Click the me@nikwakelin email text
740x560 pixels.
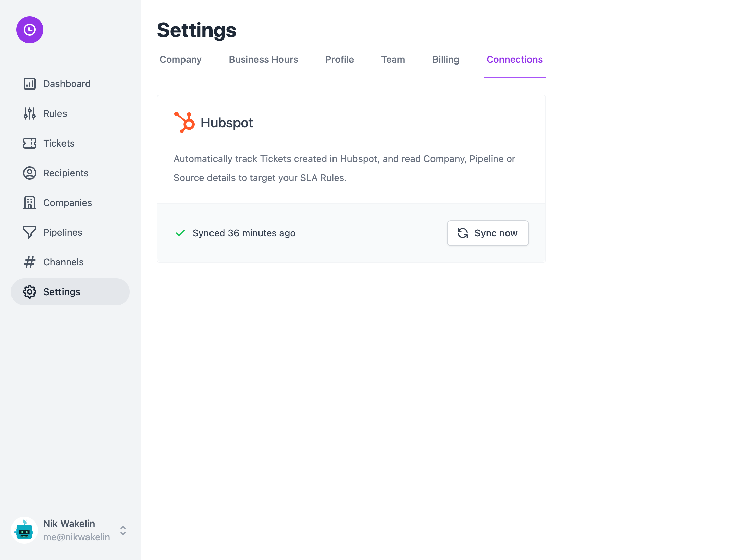point(77,537)
